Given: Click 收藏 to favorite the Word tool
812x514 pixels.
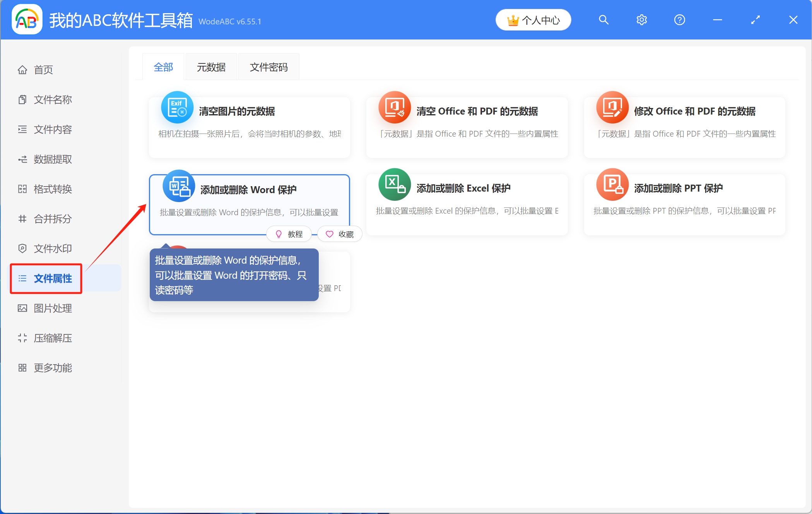Looking at the screenshot, I should (x=339, y=234).
